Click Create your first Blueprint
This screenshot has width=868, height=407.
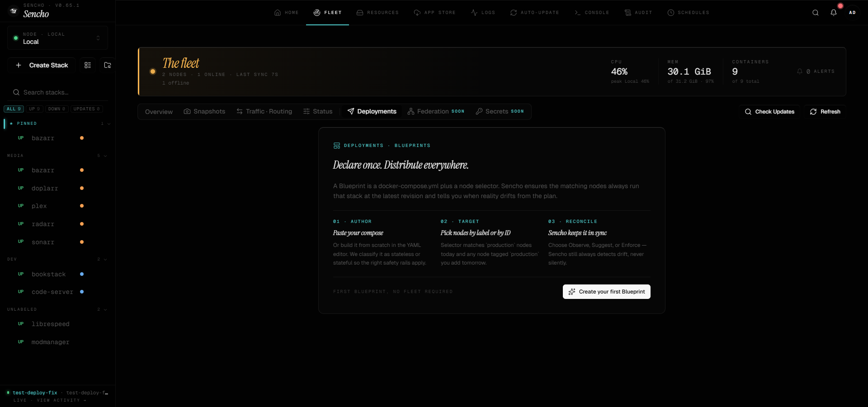607,292
